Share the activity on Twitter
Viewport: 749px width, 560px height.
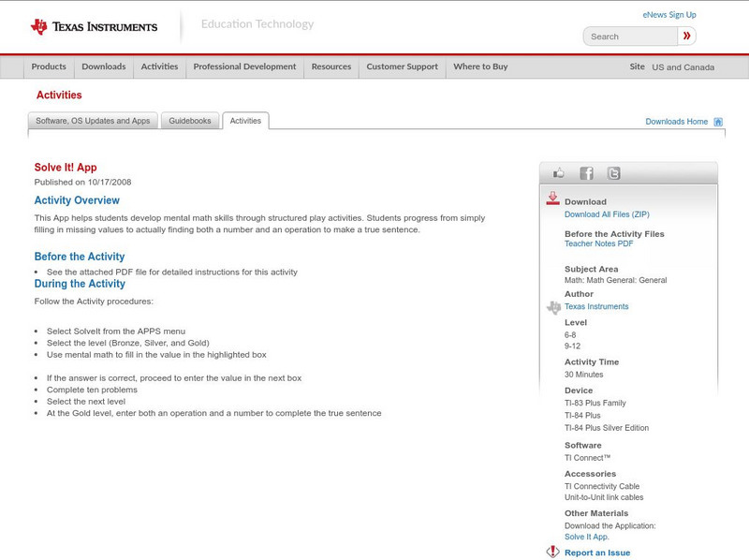coord(613,173)
